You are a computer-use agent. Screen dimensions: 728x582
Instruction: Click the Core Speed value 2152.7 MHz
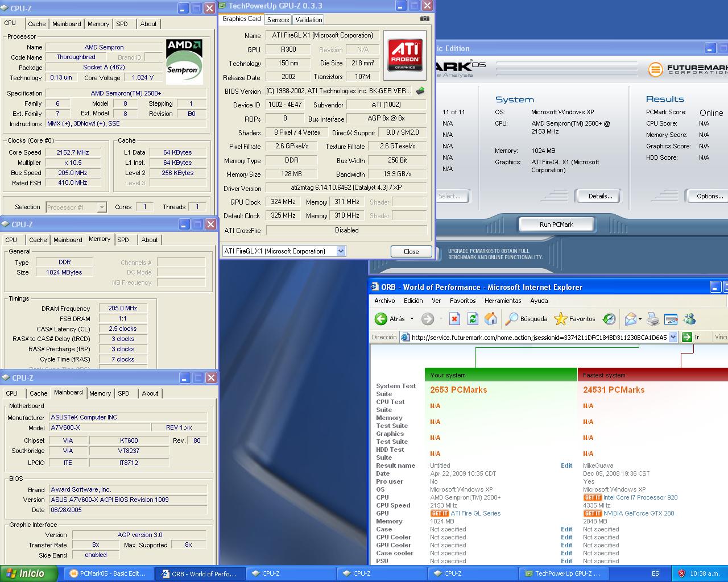click(x=73, y=152)
